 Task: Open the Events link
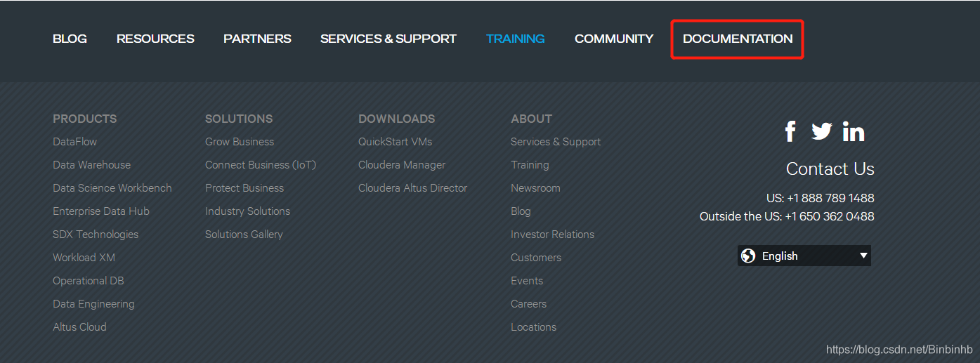(527, 280)
